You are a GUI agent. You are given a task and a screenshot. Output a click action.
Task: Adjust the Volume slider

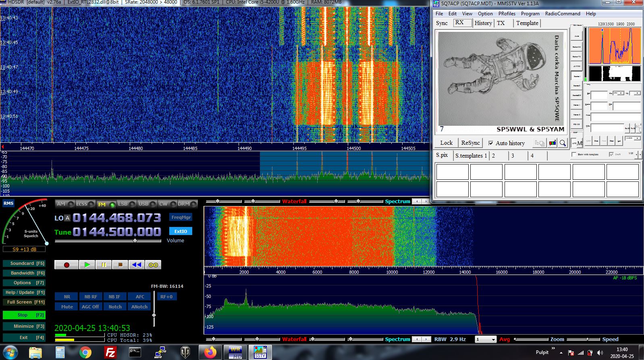pos(135,241)
